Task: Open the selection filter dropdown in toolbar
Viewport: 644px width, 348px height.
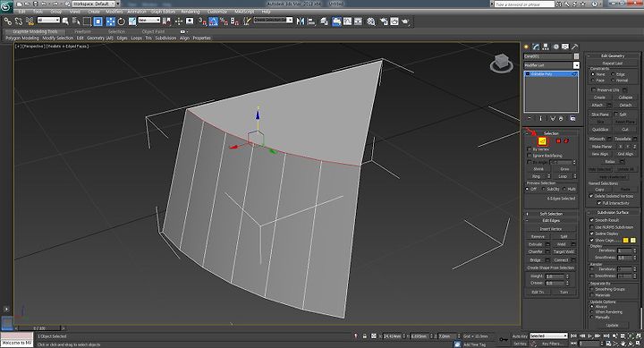Action: 48,21
